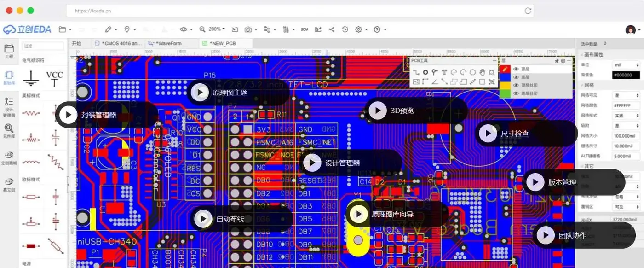Open the history clock icon in the toolbar
The height and width of the screenshot is (268, 644).
345,29
